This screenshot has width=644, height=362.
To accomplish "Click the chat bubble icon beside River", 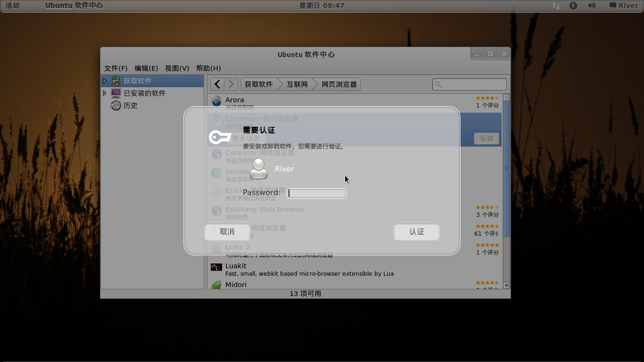I will 613,6.
